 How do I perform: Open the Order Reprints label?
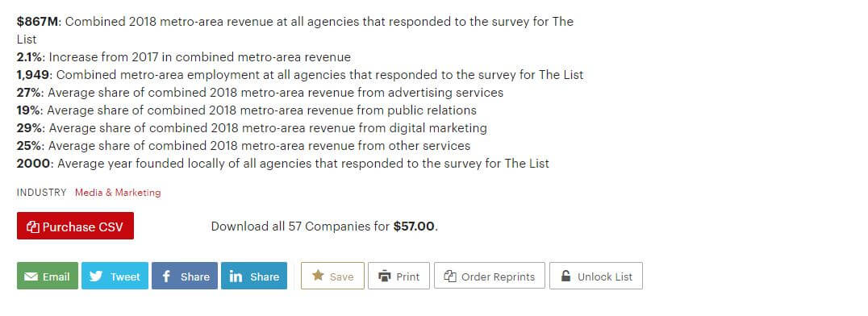499,276
